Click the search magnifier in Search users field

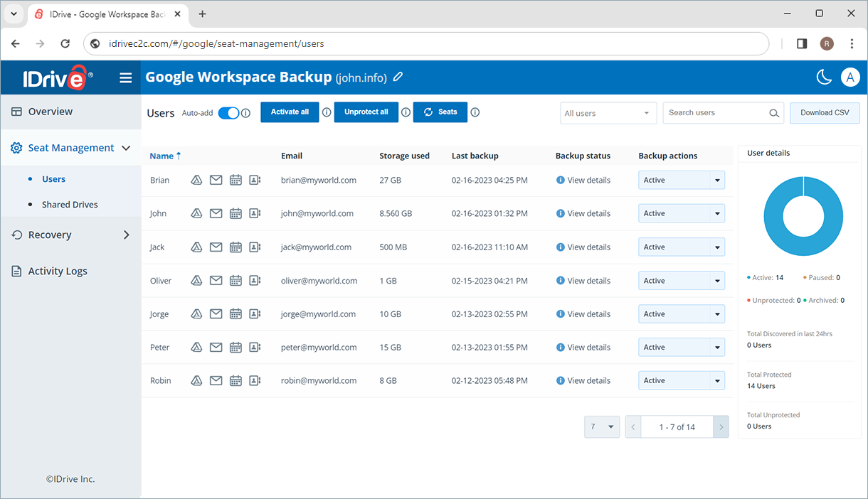(x=774, y=113)
